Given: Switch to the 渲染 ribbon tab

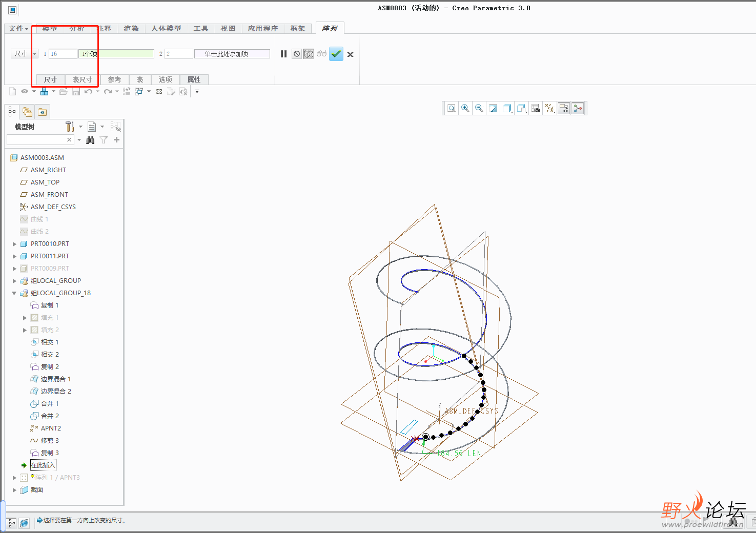Looking at the screenshot, I should coord(131,29).
